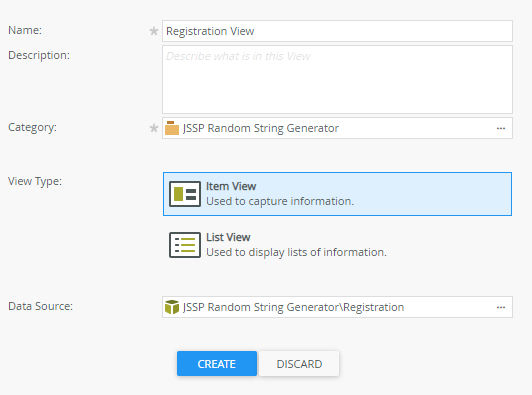Image resolution: width=532 pixels, height=395 pixels.
Task: Click the JSSP Random String Generator category text
Action: (x=261, y=128)
